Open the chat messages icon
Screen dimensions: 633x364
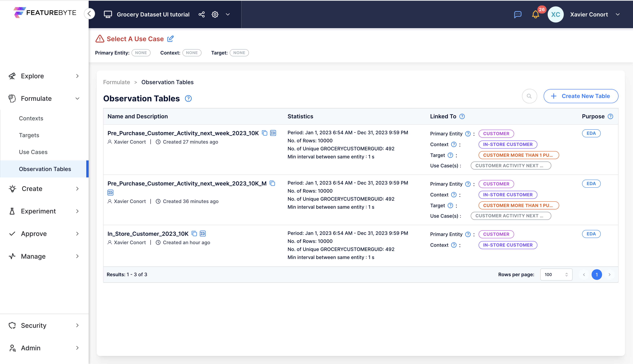(x=518, y=14)
